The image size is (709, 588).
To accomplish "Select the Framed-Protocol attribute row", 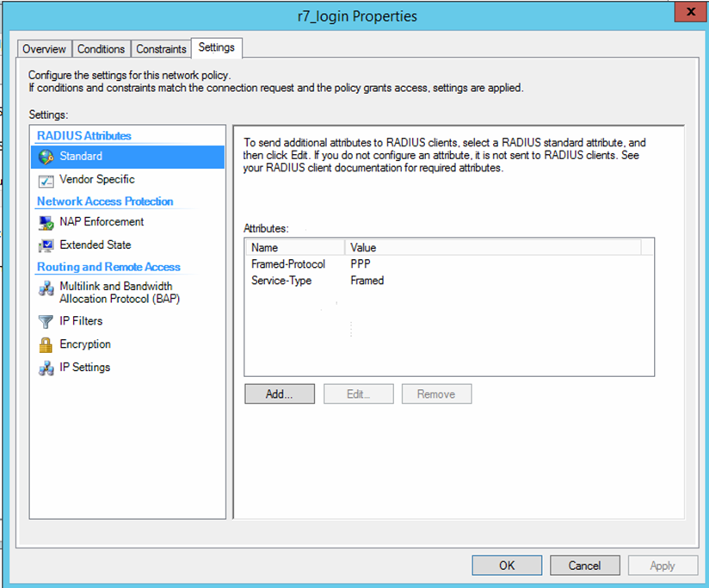I will pyautogui.click(x=288, y=264).
